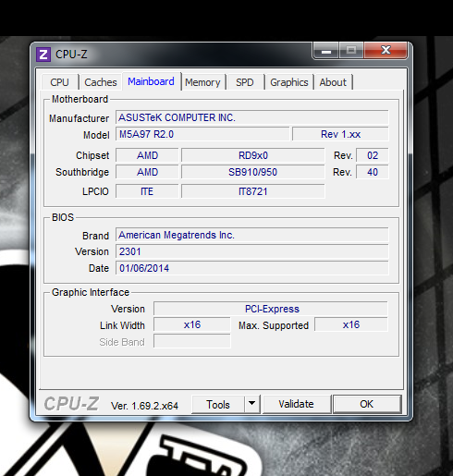Switch to the Graphics tab
The image size is (453, 476).
point(289,82)
